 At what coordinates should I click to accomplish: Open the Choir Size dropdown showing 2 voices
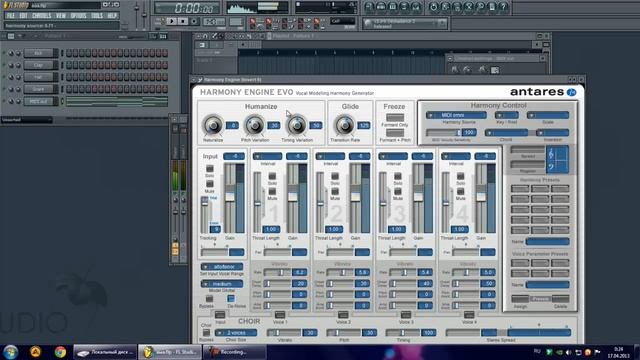tap(236, 333)
